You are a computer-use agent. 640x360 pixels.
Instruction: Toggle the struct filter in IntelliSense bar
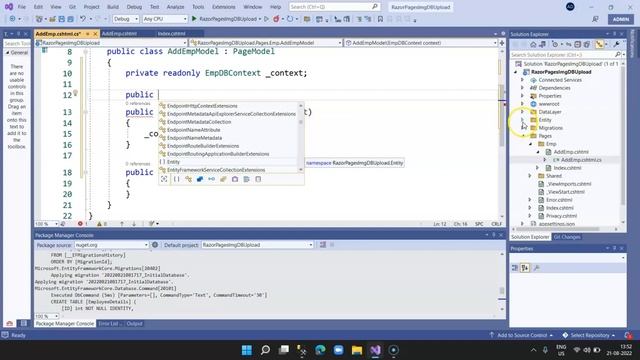[x=200, y=179]
